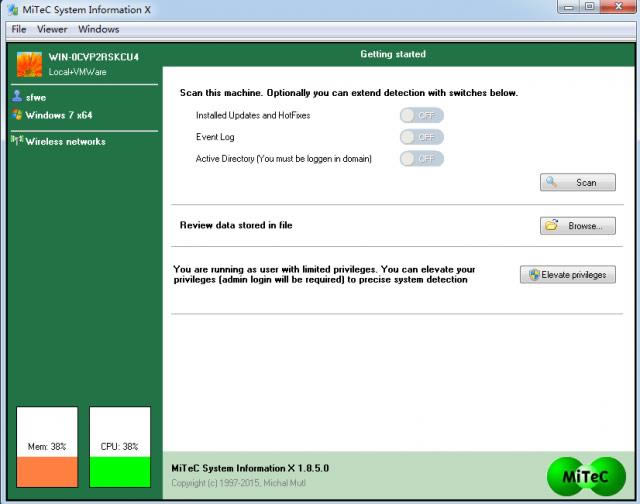Click the Getting started header
The height and width of the screenshot is (504, 640).
pyautogui.click(x=393, y=54)
